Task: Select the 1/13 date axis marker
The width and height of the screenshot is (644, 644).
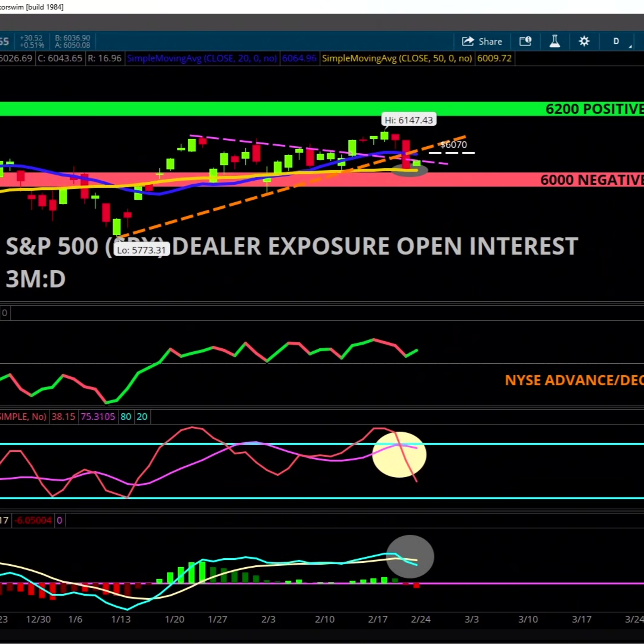Action: click(x=121, y=619)
